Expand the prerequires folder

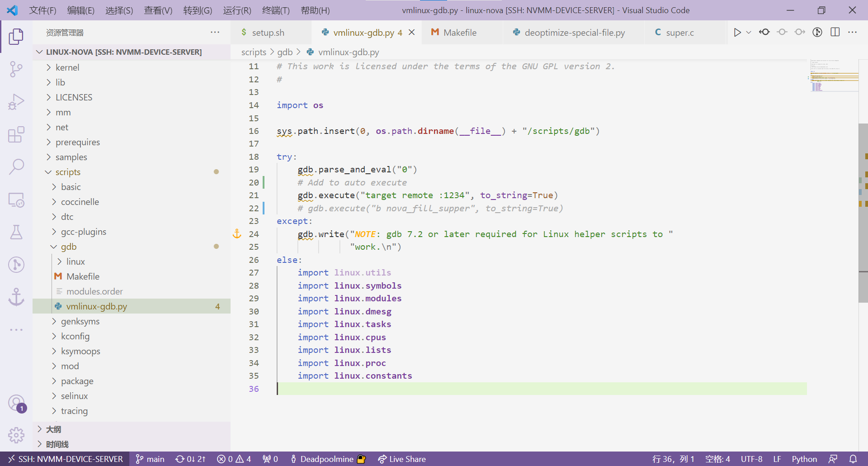click(x=132, y=142)
